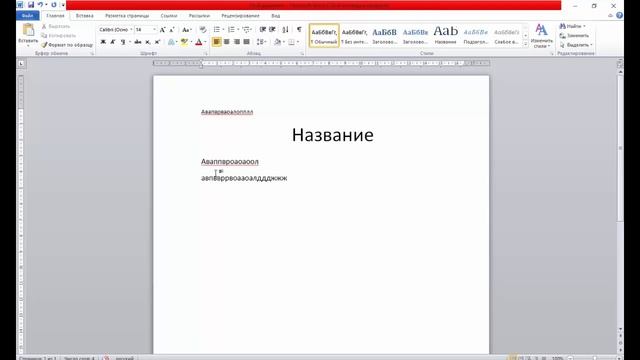Viewport: 640px width, 360px height.
Task: Toggle superscript formatting
Action: tap(158, 42)
